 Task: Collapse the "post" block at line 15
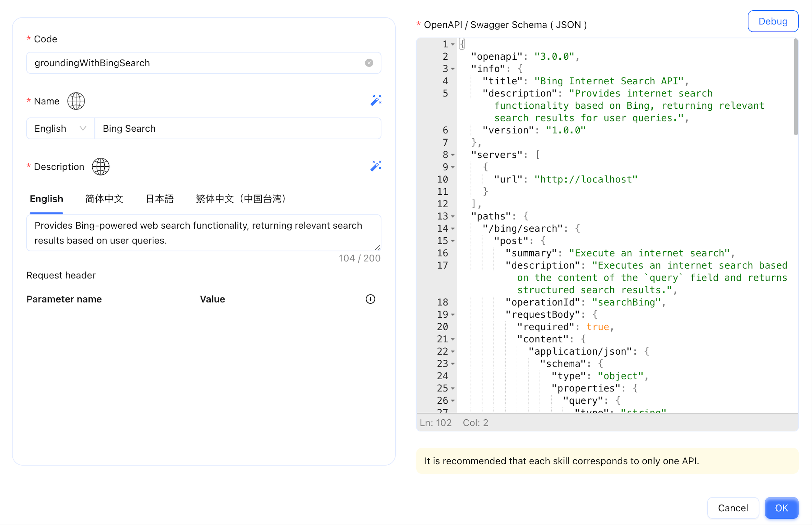click(x=453, y=241)
